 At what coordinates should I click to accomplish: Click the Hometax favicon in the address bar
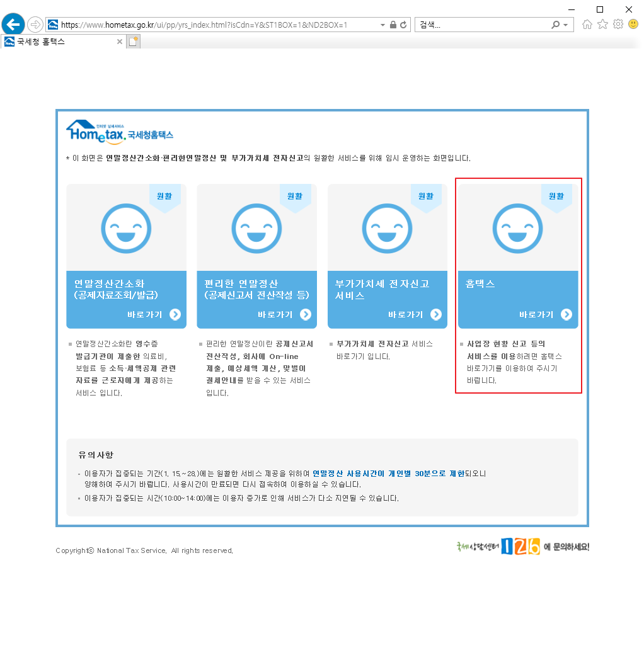[53, 25]
